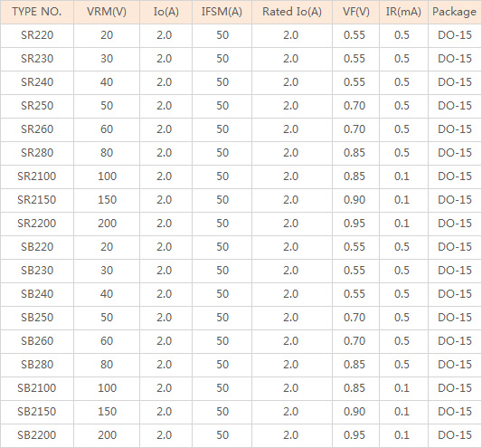Click the VF value 0.90 in SB2150 row
This screenshot has height=448, width=482.
355,412
